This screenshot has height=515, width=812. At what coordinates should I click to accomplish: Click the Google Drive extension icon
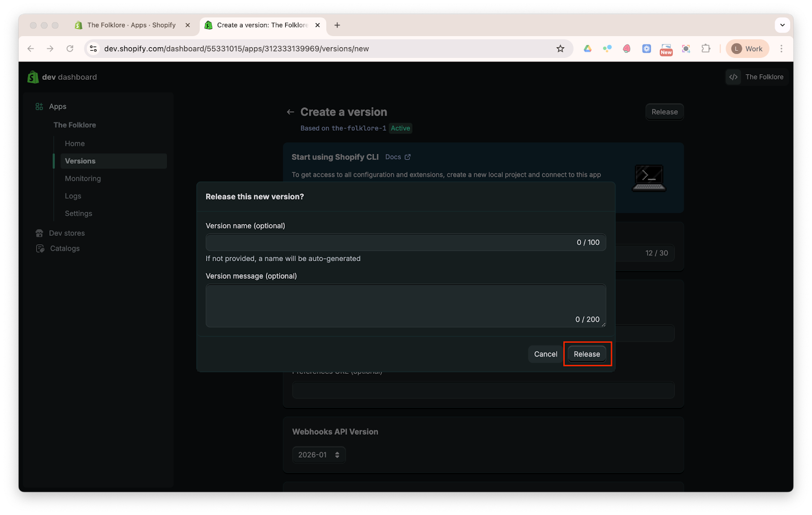[587, 49]
